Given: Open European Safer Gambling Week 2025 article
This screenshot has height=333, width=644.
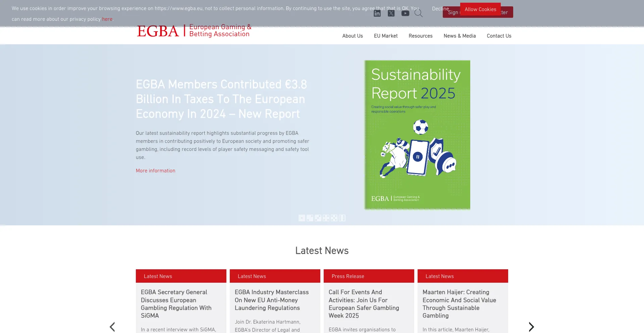Looking at the screenshot, I should (x=364, y=304).
